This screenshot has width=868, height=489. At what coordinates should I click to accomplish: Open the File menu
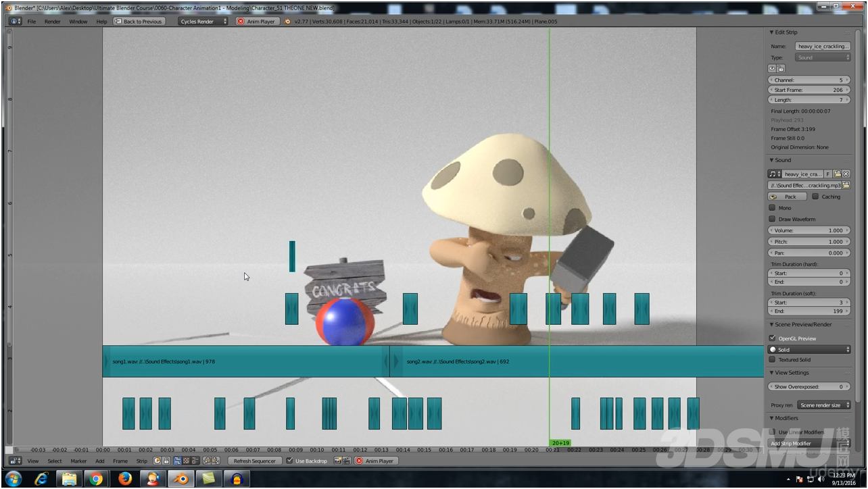tap(32, 22)
